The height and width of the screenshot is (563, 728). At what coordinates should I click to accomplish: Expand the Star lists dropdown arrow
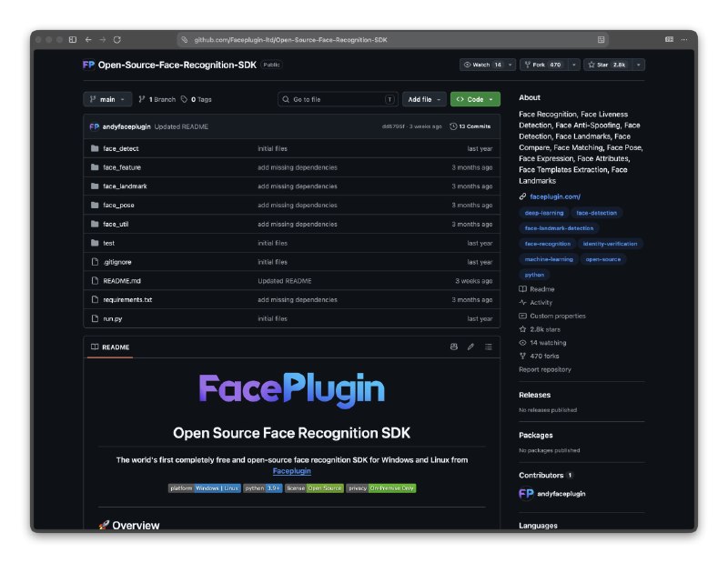click(x=639, y=65)
